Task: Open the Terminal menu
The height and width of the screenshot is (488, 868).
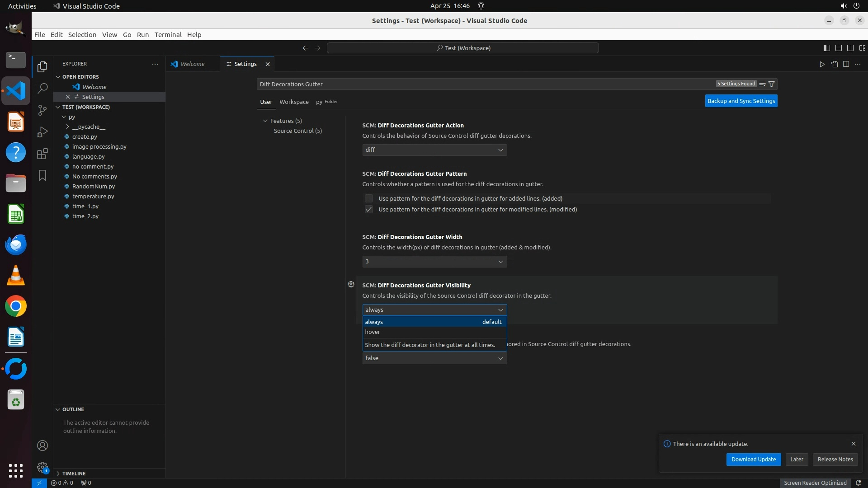Action: click(168, 35)
